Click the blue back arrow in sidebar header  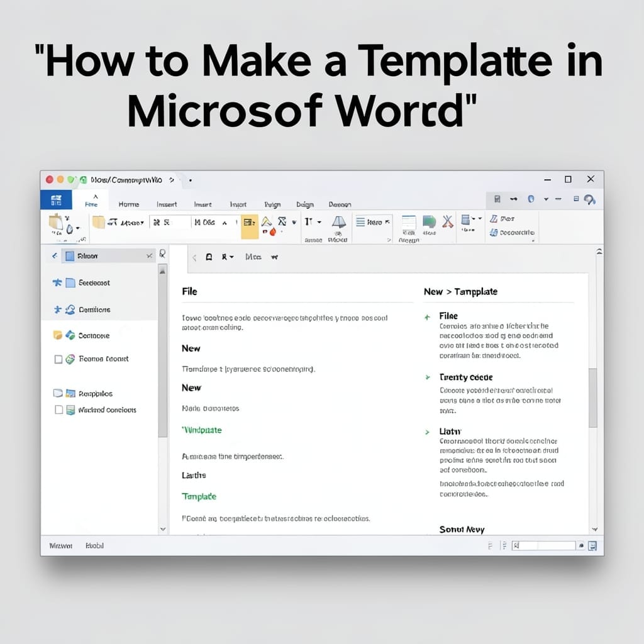54,256
